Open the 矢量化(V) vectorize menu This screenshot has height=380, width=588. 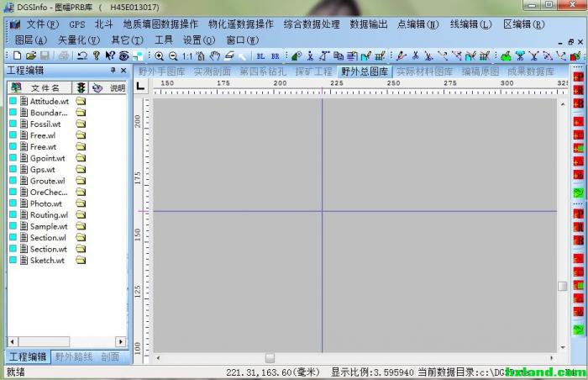coord(77,40)
